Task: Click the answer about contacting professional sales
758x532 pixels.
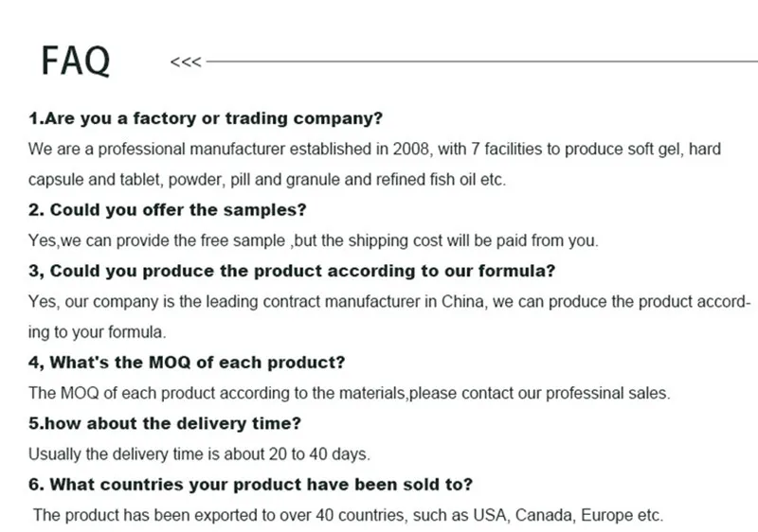Action: [x=349, y=393]
